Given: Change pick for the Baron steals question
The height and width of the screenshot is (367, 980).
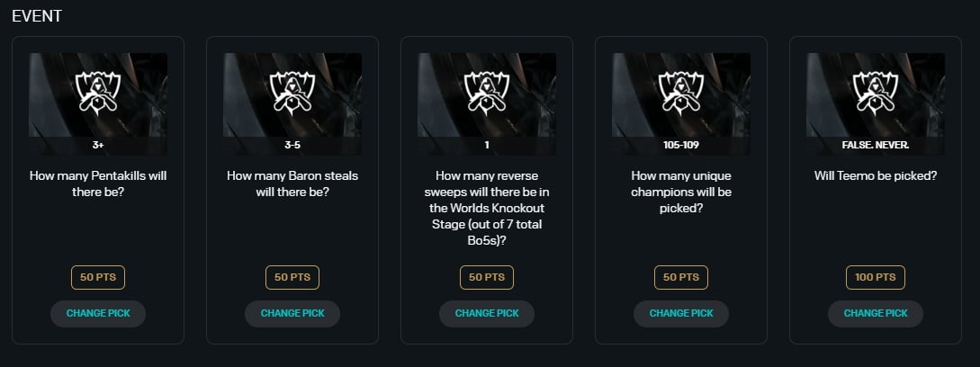Looking at the screenshot, I should (292, 314).
